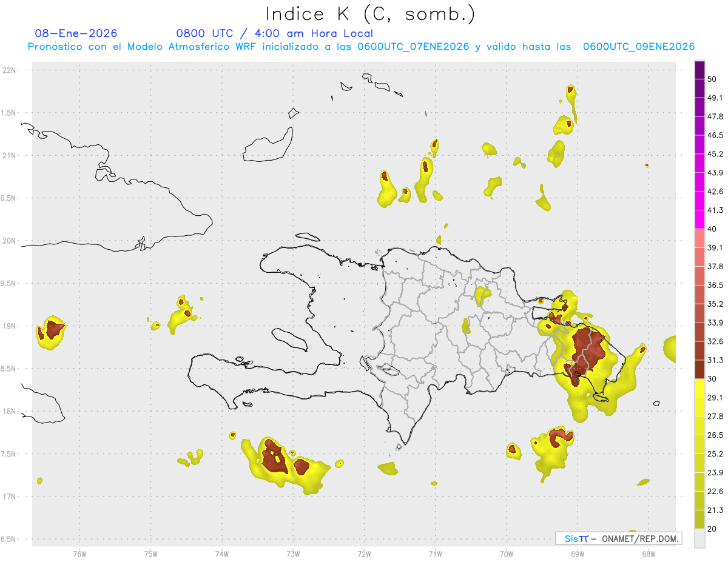Click the colorbar value '39.1'
728x562 pixels.
tap(715, 247)
